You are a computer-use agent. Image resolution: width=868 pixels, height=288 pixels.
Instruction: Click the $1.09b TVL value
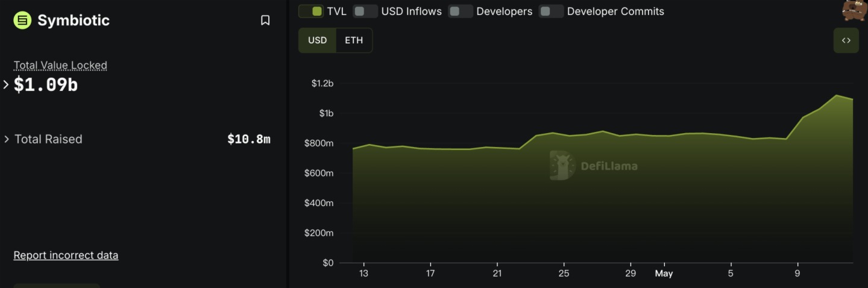point(46,85)
